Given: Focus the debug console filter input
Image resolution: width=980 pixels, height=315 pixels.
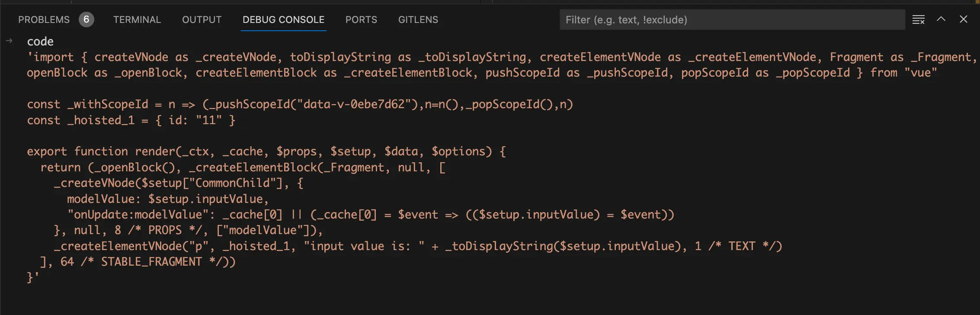Looking at the screenshot, I should 732,20.
